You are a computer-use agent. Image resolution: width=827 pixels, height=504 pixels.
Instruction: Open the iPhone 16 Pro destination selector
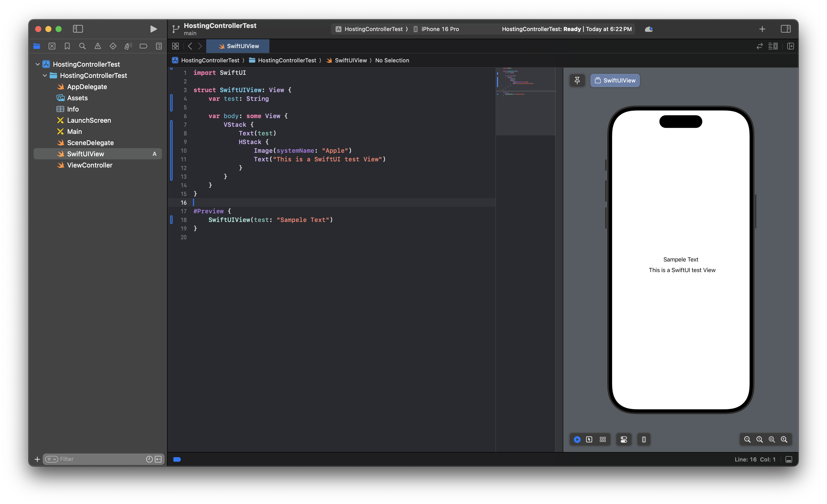[440, 29]
